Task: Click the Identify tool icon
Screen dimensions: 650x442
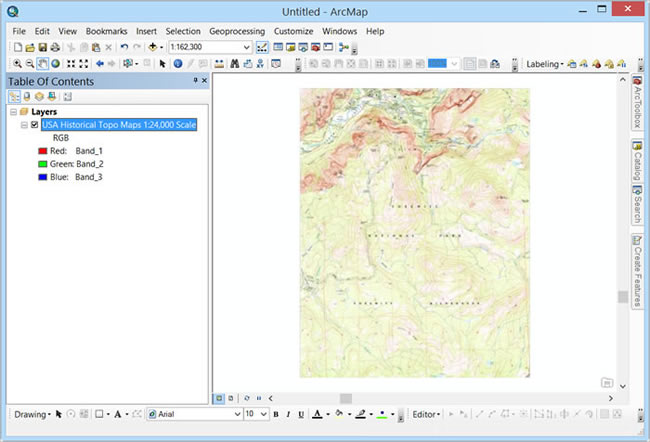Action: 177,63
